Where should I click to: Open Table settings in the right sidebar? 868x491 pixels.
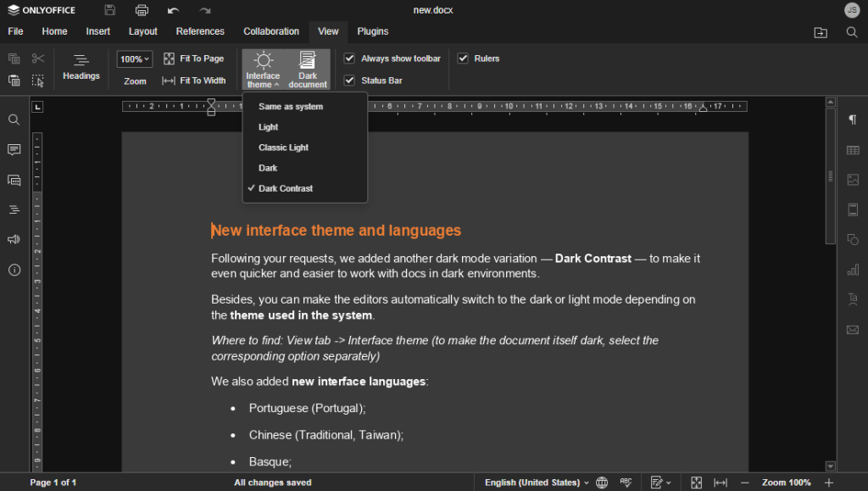(853, 149)
